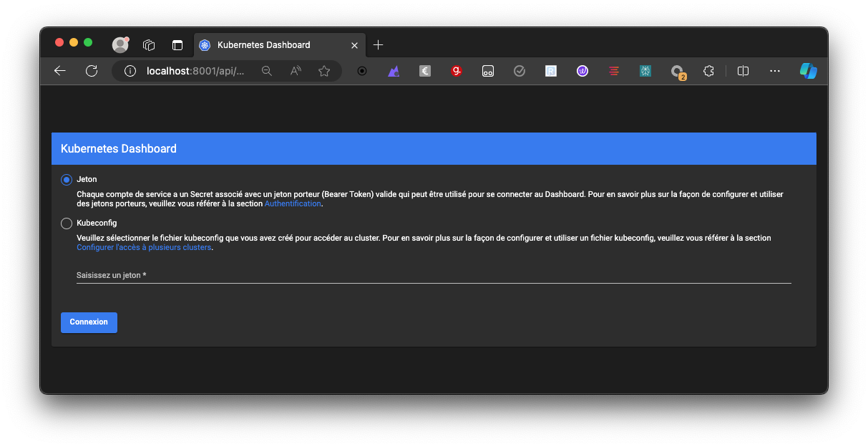
Task: Reload the page with refresh icon
Action: (x=92, y=71)
